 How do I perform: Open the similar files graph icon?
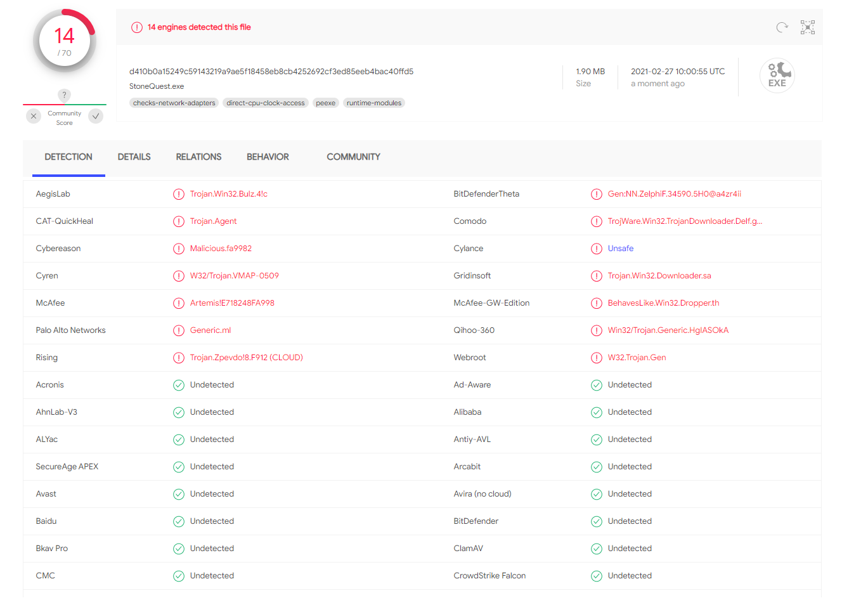pyautogui.click(x=807, y=27)
